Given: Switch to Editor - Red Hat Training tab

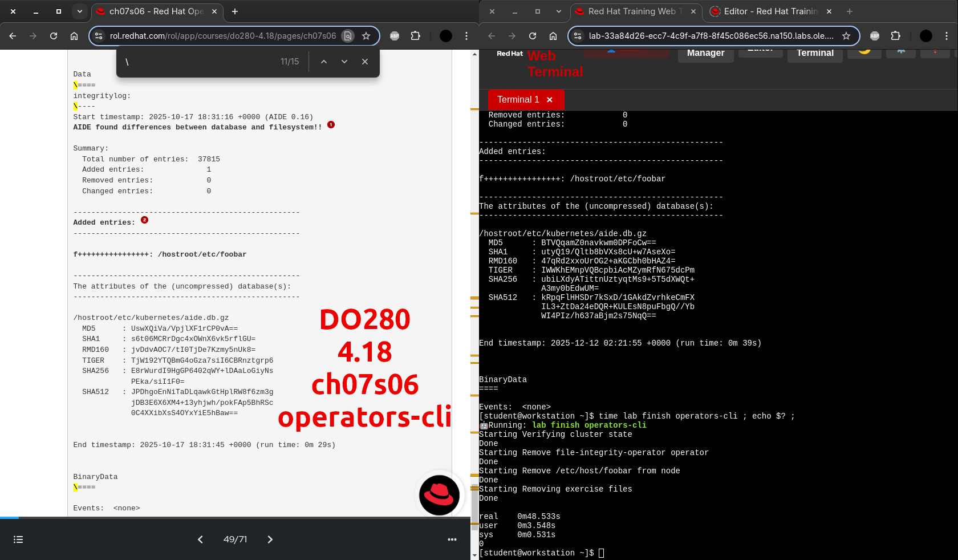Looking at the screenshot, I should [x=772, y=11].
